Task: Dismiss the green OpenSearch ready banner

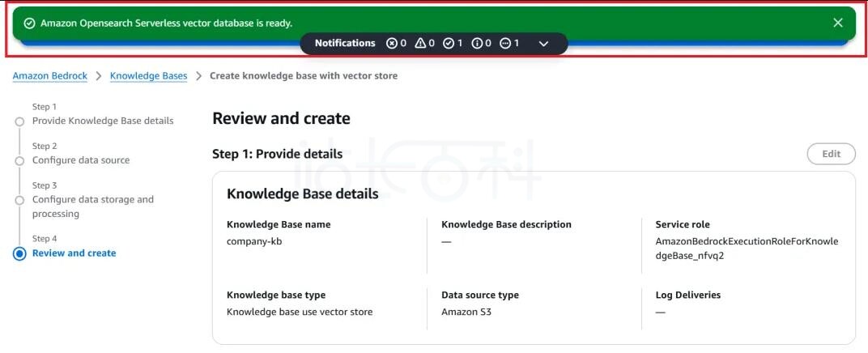Action: click(838, 23)
